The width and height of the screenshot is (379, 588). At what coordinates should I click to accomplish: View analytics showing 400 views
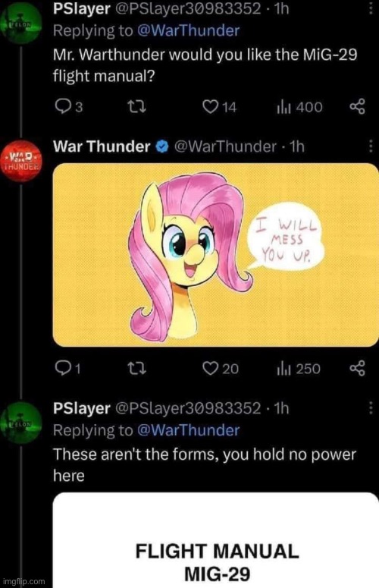click(x=299, y=107)
